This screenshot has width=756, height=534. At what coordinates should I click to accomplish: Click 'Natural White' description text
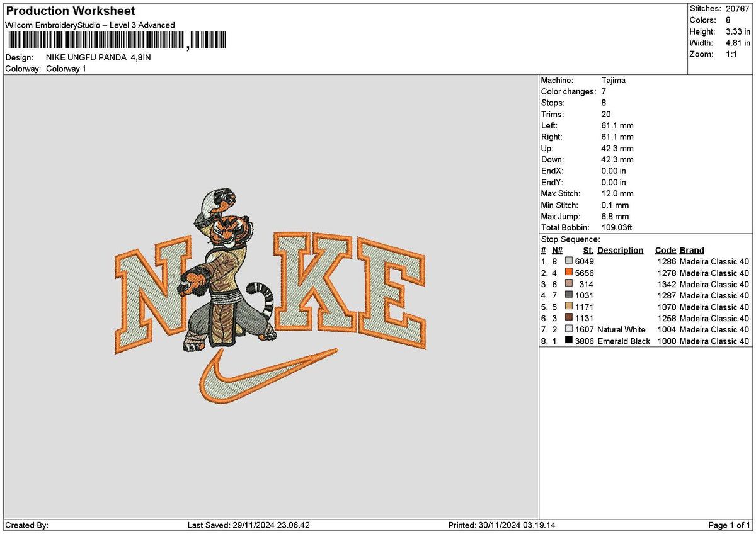click(x=621, y=330)
